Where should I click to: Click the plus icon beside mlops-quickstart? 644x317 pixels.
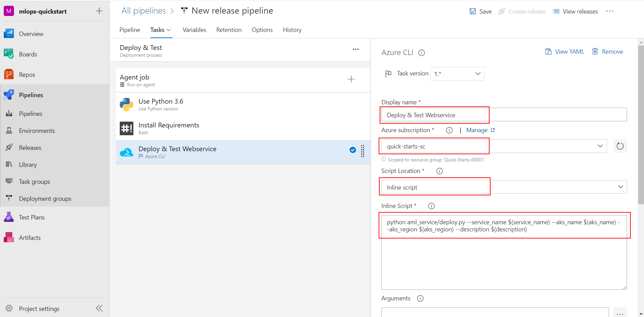click(x=99, y=11)
